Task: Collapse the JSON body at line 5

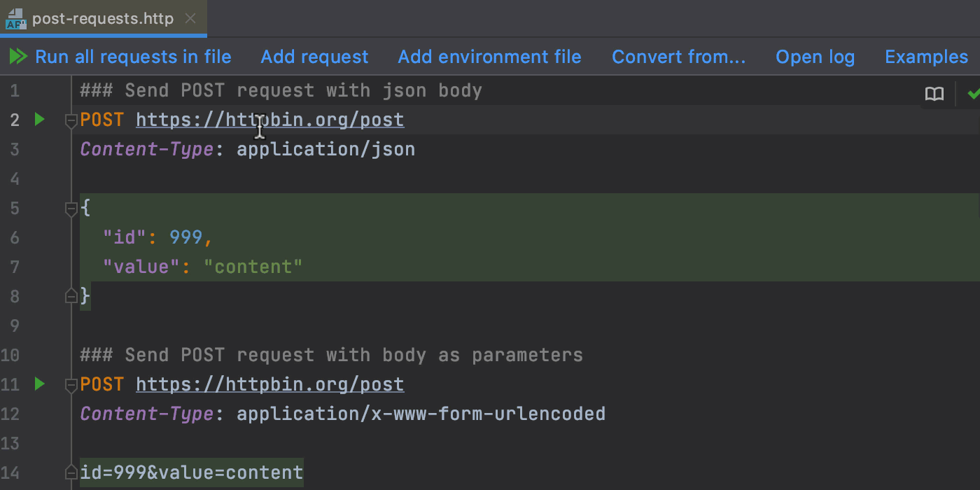Action: (x=71, y=209)
